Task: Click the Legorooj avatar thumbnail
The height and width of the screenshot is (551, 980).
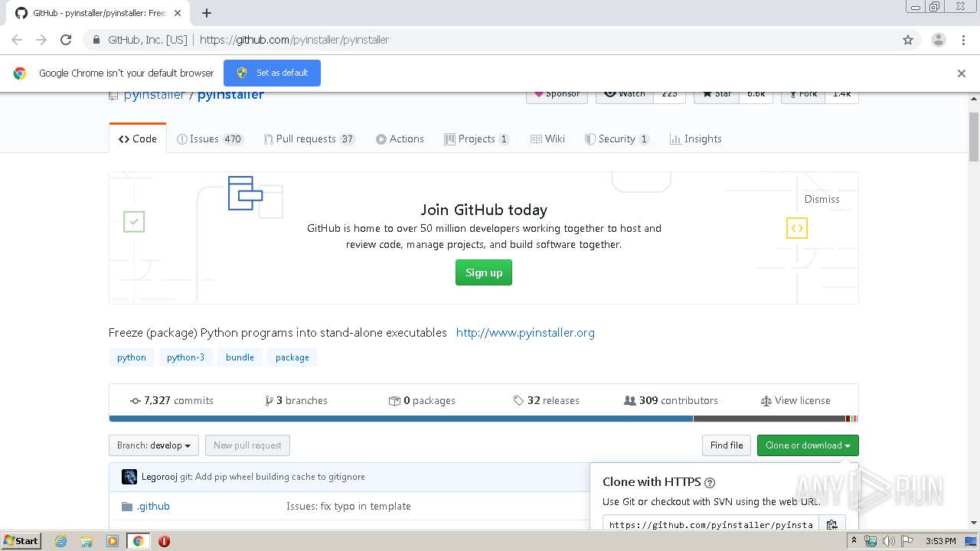Action: coord(129,477)
